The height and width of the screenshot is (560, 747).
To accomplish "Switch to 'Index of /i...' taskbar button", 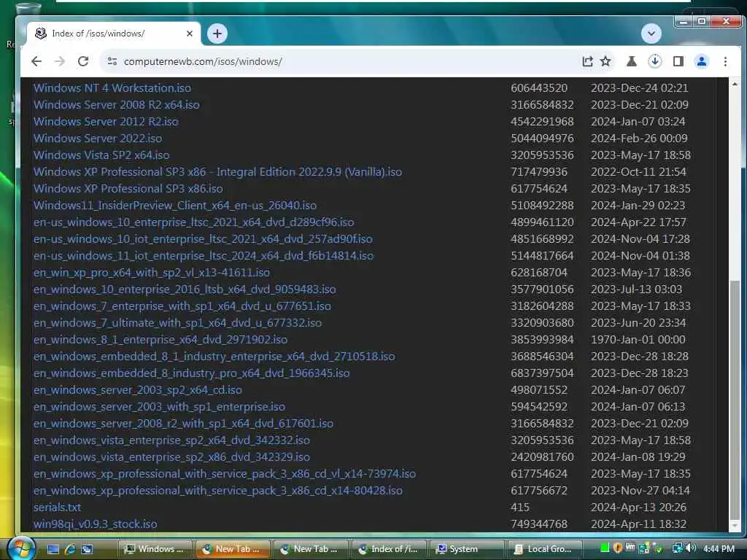I will tap(389, 549).
